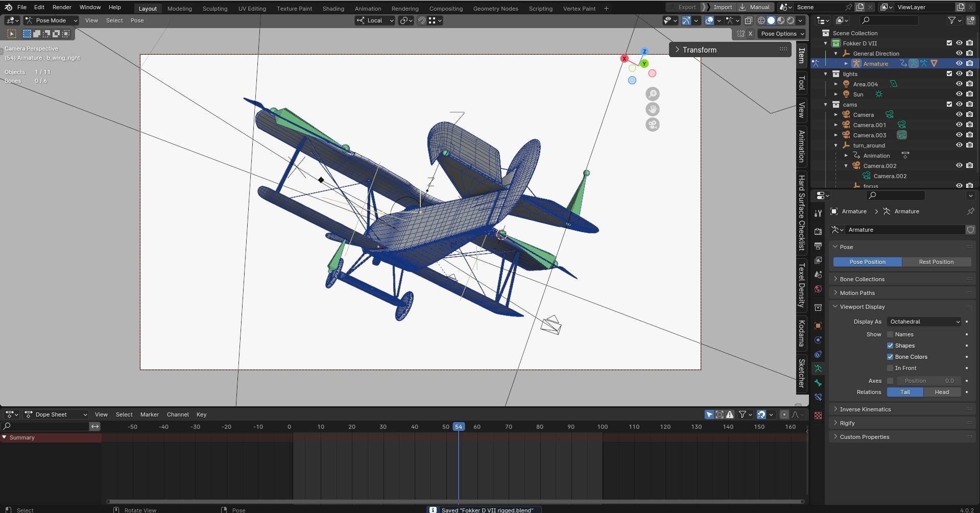Set Relations to Head
Screen dimensions: 980x513
click(x=942, y=392)
